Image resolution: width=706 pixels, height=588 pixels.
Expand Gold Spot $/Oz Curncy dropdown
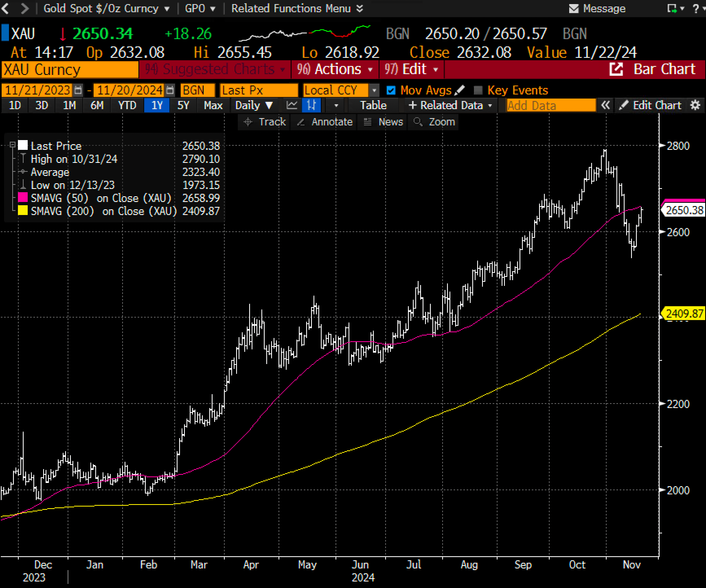coord(106,9)
